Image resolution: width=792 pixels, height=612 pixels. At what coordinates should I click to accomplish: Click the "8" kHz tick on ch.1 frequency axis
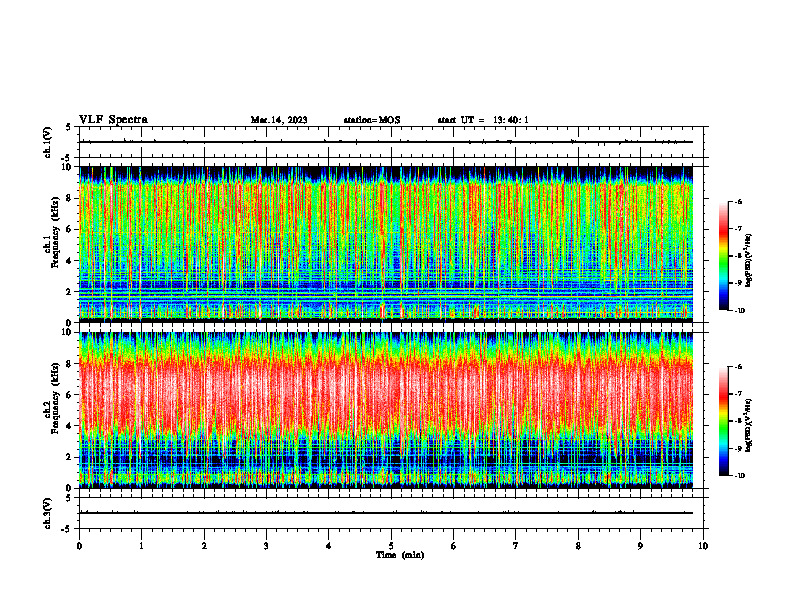70,198
